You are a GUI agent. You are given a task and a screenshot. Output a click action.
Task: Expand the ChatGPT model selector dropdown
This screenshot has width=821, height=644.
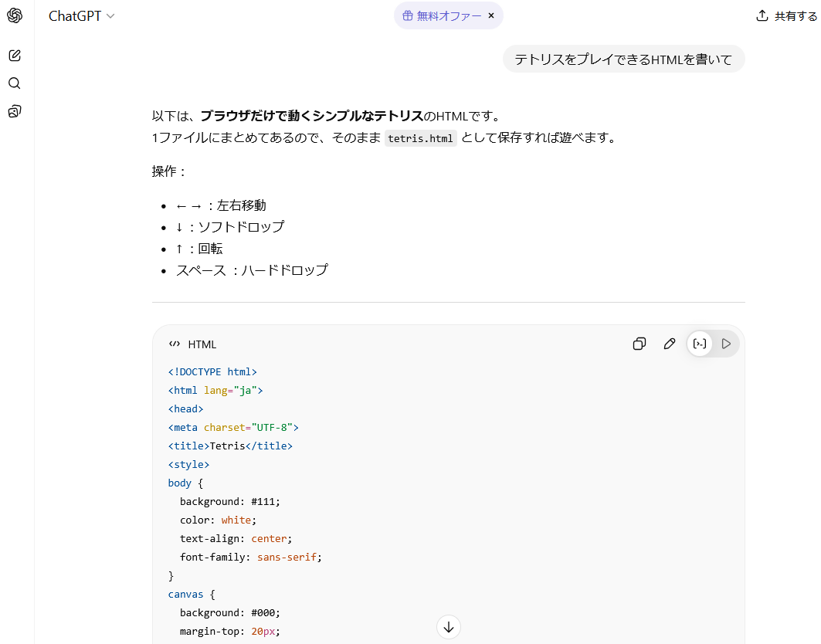point(82,16)
